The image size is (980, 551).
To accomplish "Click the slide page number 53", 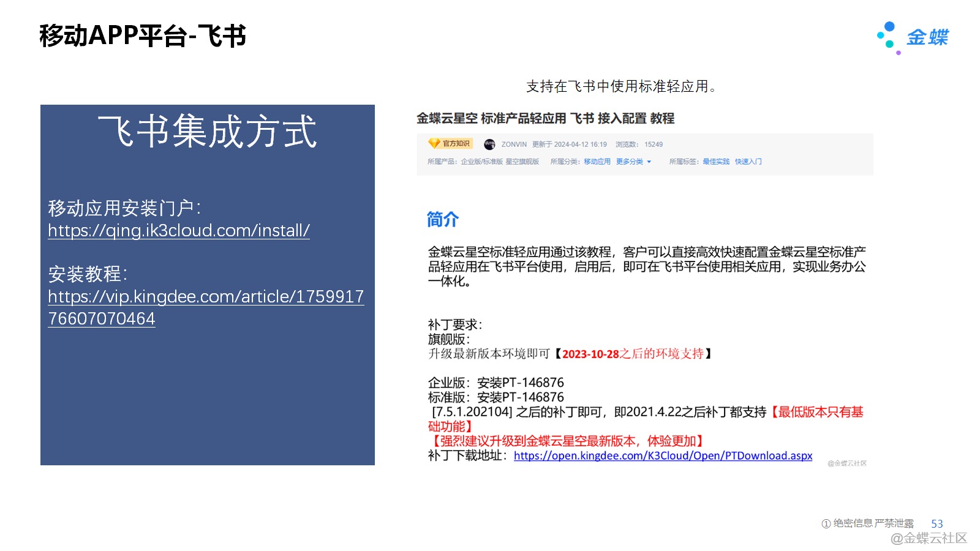I will (x=937, y=524).
